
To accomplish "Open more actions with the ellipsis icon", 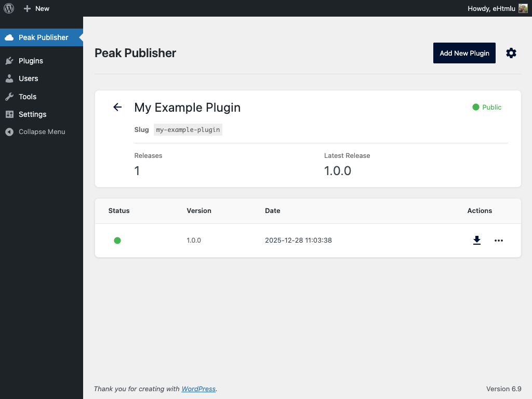I will (x=499, y=241).
